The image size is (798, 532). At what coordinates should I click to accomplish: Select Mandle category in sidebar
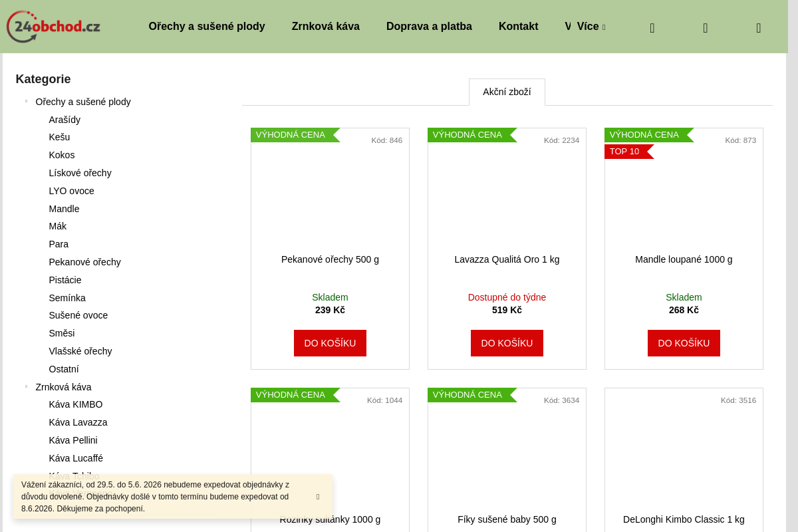pyautogui.click(x=64, y=209)
